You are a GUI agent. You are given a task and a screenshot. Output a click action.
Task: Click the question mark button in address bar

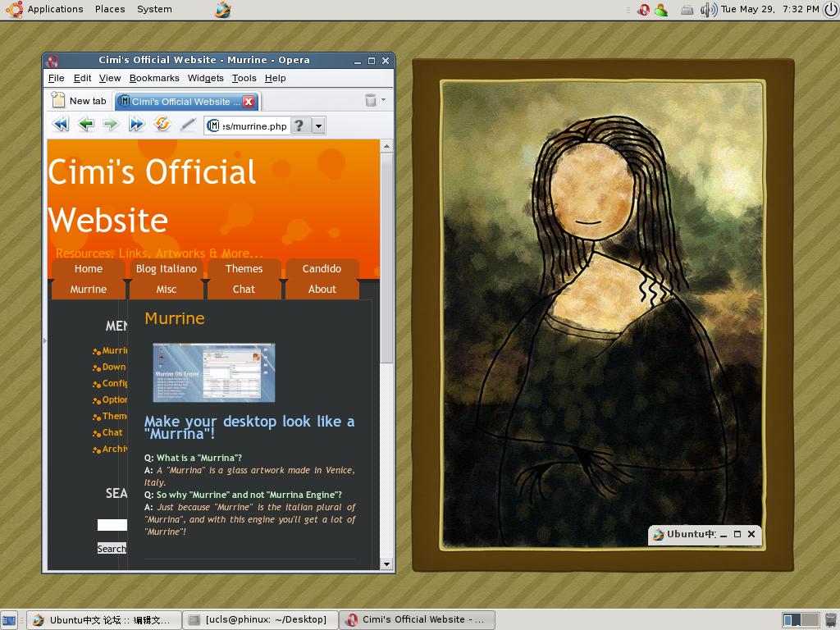tap(300, 126)
